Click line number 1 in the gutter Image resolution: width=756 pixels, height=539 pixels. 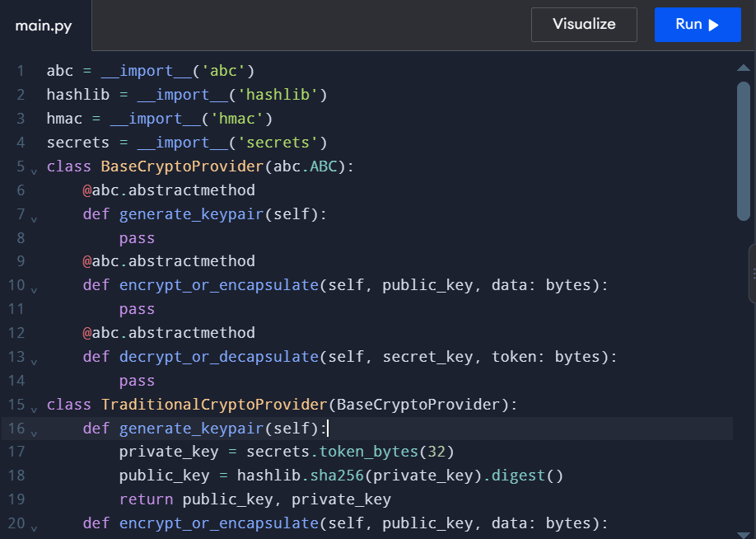pos(21,71)
